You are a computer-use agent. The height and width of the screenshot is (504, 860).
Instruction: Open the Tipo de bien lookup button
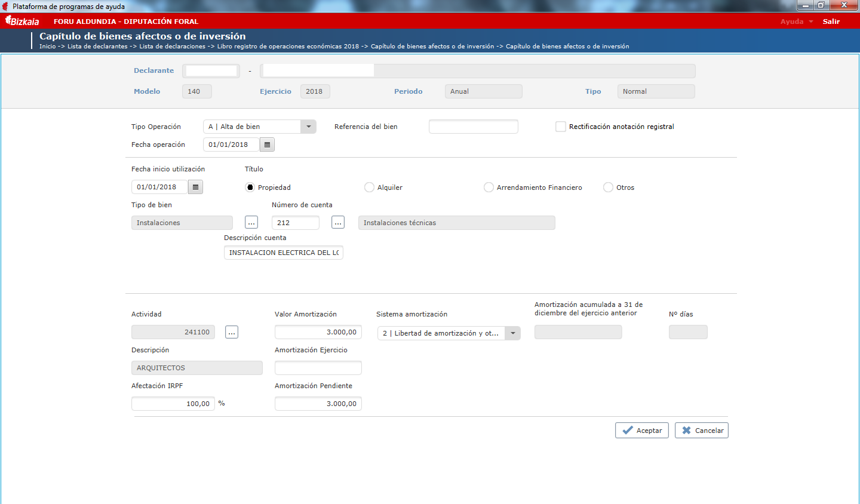tap(251, 223)
